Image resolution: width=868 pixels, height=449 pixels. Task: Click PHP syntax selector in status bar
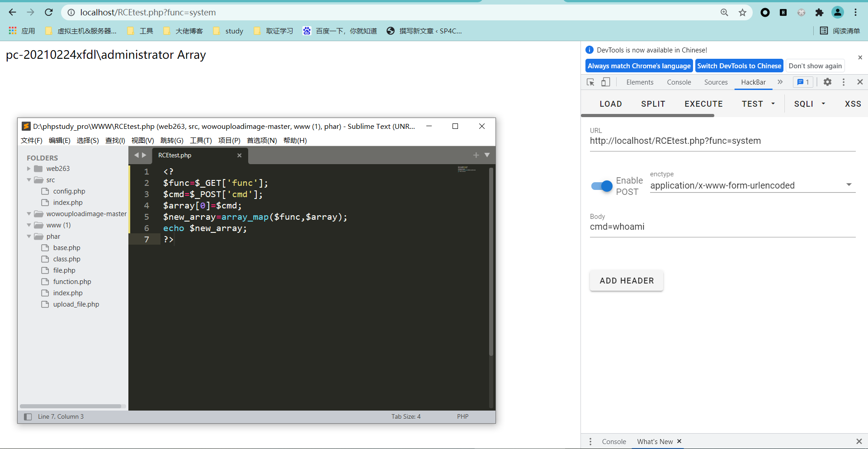[x=462, y=416]
